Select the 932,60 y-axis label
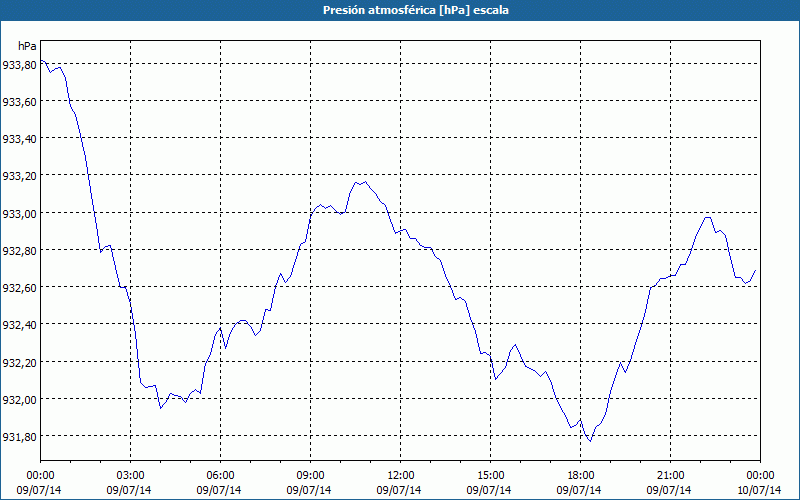Image resolution: width=800 pixels, height=500 pixels. [19, 288]
